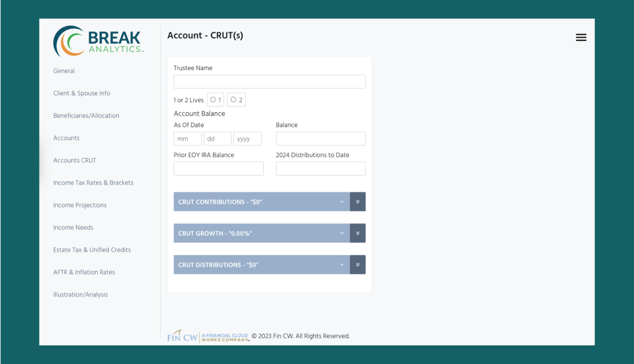Click the Balance input field
Viewport: 634px width, 364px height.
click(321, 139)
